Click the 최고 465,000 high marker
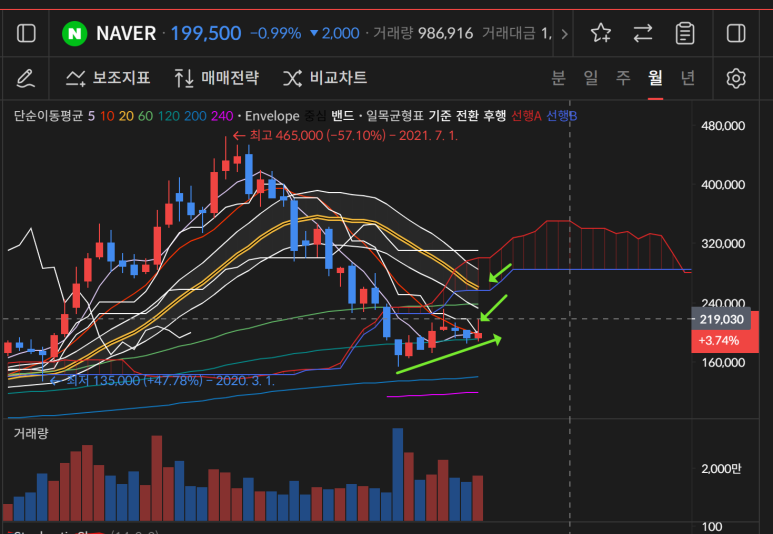 click(x=345, y=136)
